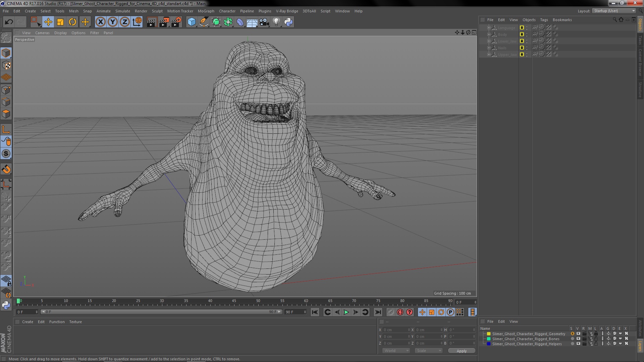Open the Bookmarks menu in Object Manager
This screenshot has height=362, width=644.
[562, 20]
